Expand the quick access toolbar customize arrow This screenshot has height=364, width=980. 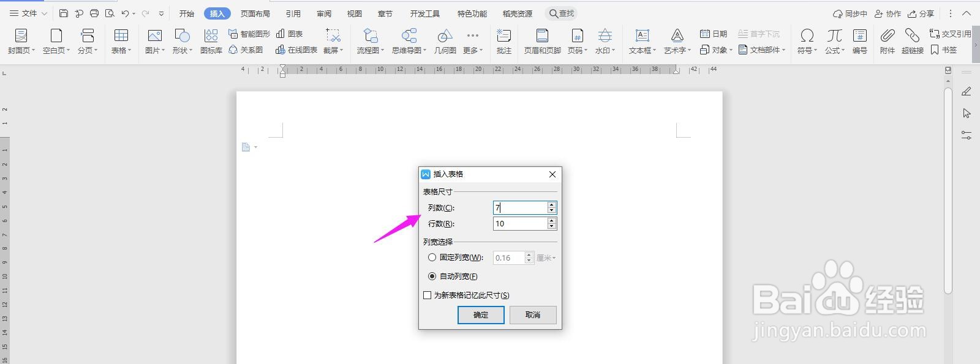[x=161, y=13]
